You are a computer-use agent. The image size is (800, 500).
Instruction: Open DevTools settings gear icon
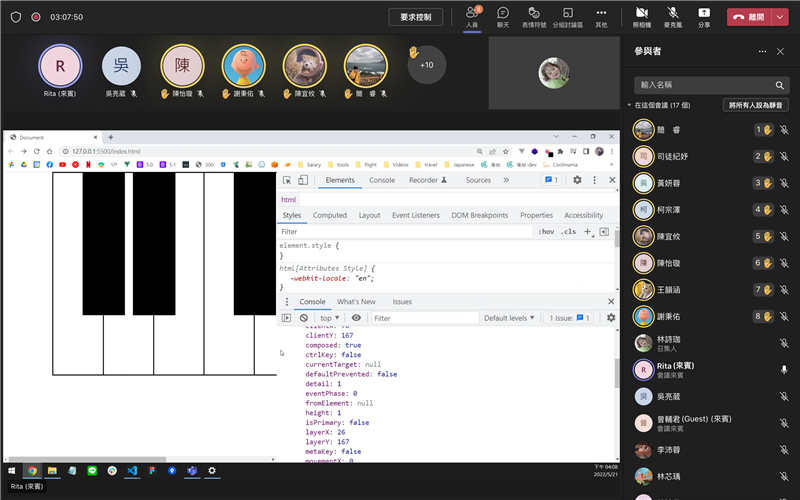(577, 180)
